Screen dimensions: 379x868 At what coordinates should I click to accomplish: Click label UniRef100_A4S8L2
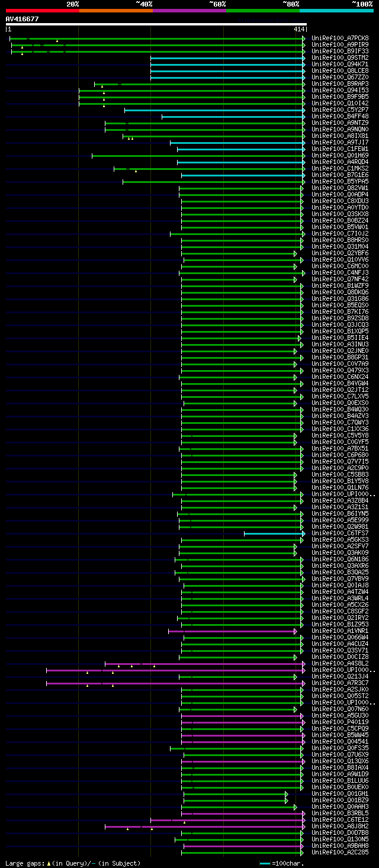pos(340,663)
